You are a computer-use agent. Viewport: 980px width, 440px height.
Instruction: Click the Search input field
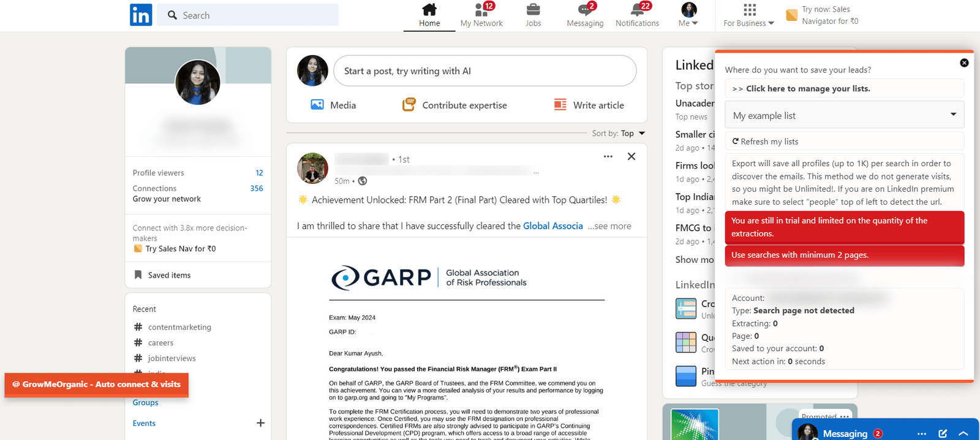[x=254, y=15]
